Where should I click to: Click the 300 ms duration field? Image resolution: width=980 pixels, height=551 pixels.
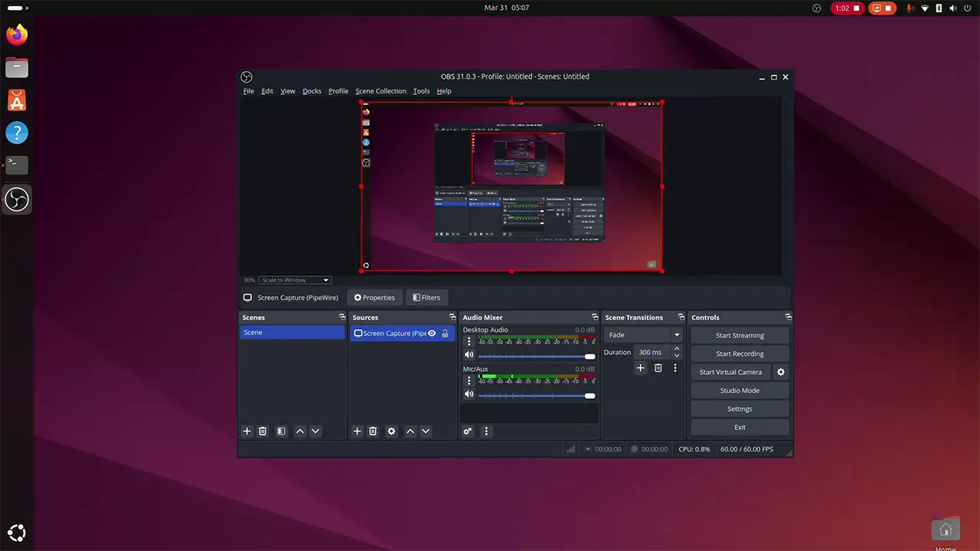click(652, 353)
